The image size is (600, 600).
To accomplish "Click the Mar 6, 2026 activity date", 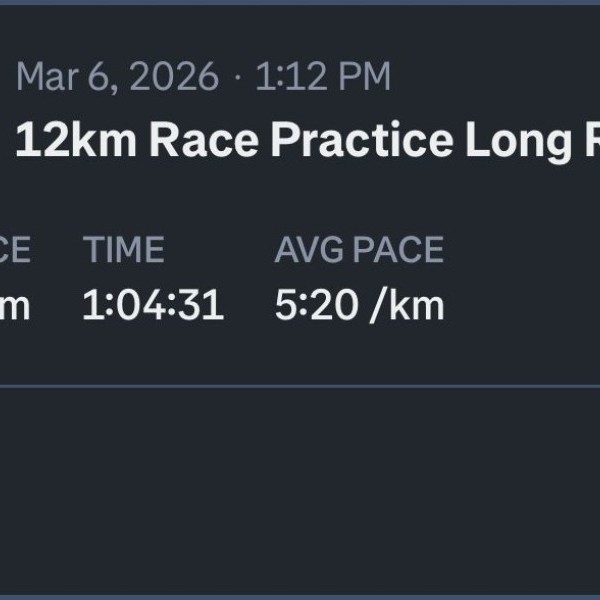I will click(x=116, y=77).
